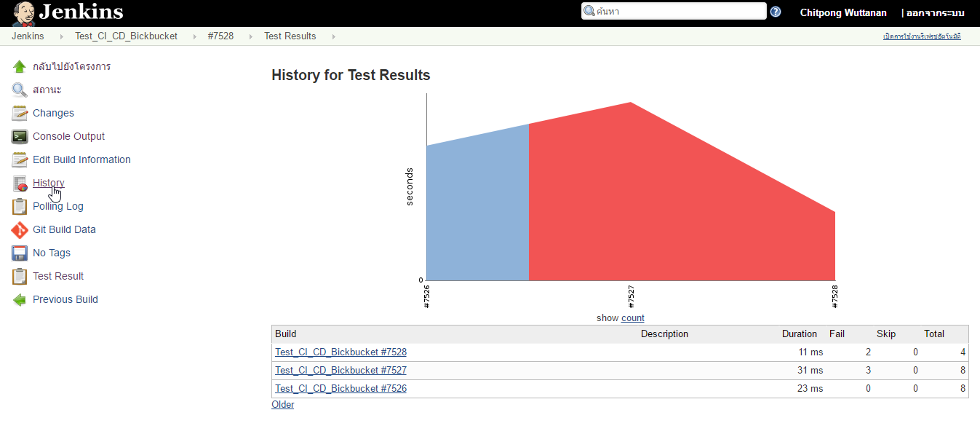The height and width of the screenshot is (434, 980).
Task: Open Test Result via its clipboard icon
Action: pos(19,276)
